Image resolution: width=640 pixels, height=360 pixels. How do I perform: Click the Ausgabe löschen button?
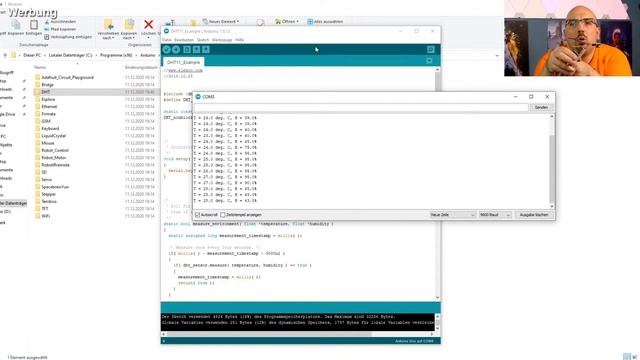pyautogui.click(x=534, y=215)
